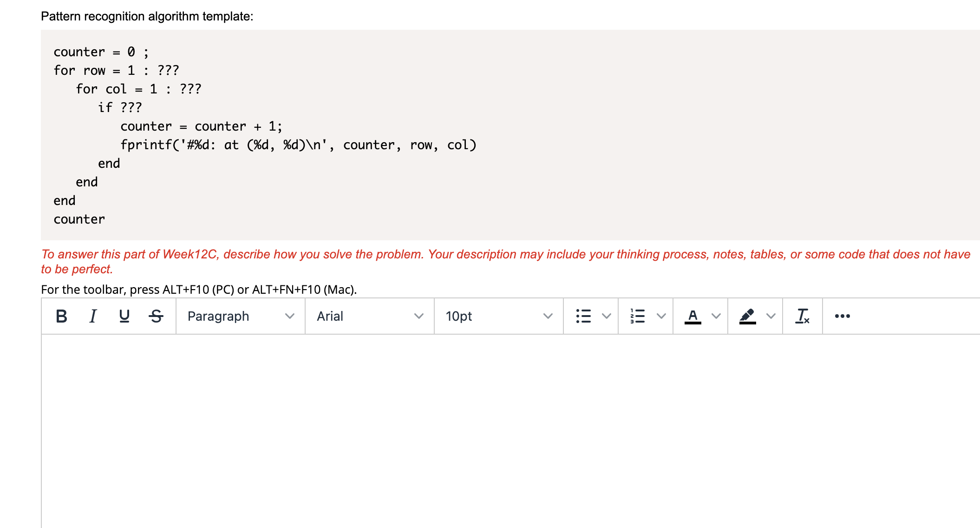Open the 10pt font size dropdown

(x=499, y=316)
